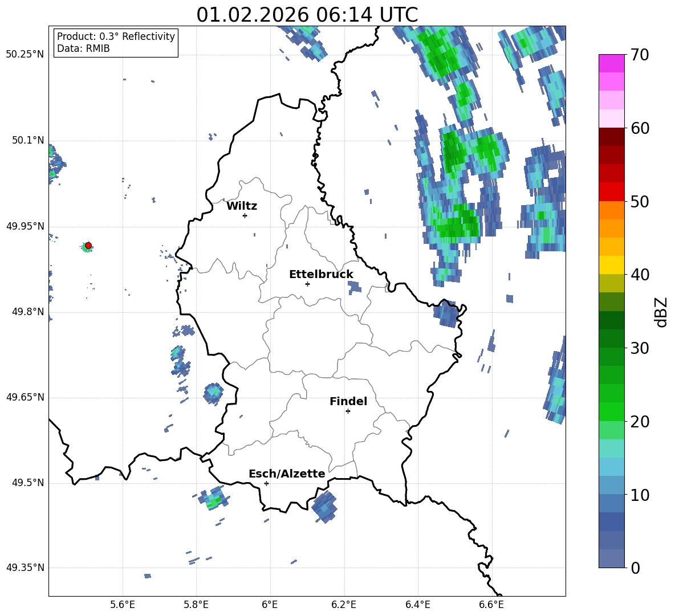This screenshot has height=616, width=675.
Task: Click the 6.4°E longitude label
Action: click(417, 605)
